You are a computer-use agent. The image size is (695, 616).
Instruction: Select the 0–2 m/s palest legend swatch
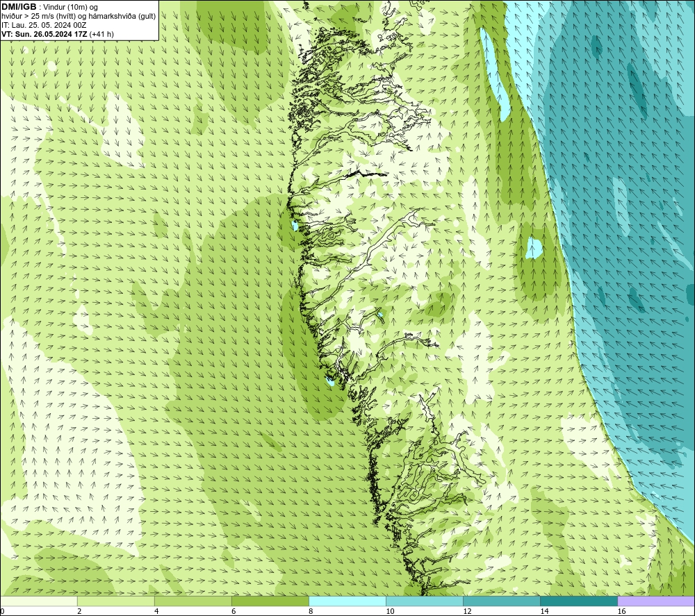click(38, 601)
